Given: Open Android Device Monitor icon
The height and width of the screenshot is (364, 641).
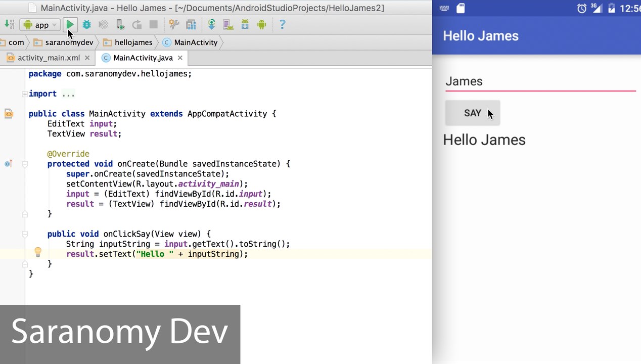Looking at the screenshot, I should click(x=261, y=24).
